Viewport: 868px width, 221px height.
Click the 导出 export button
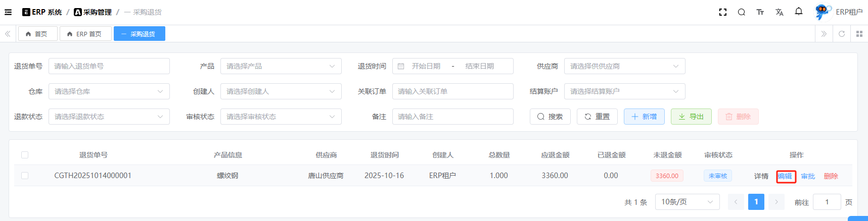(x=691, y=117)
